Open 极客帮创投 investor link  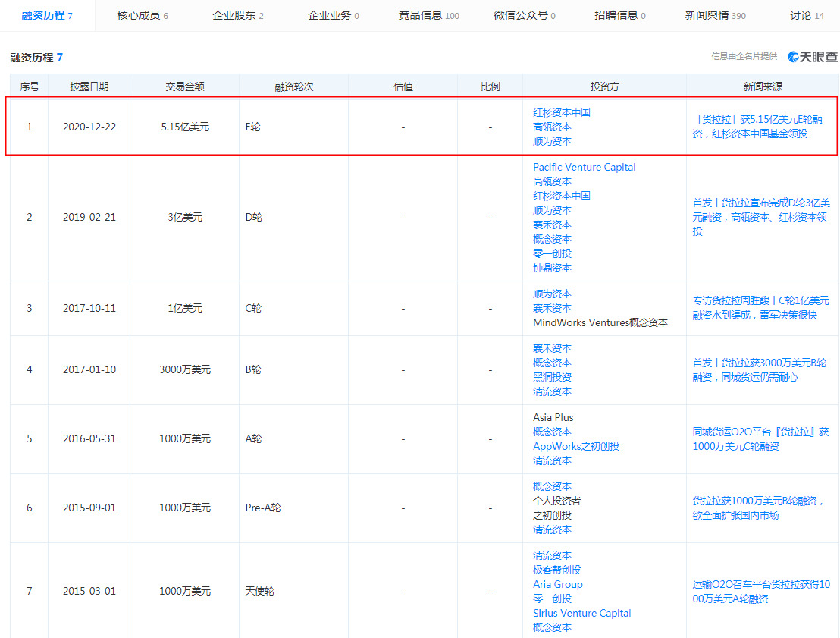(556, 570)
